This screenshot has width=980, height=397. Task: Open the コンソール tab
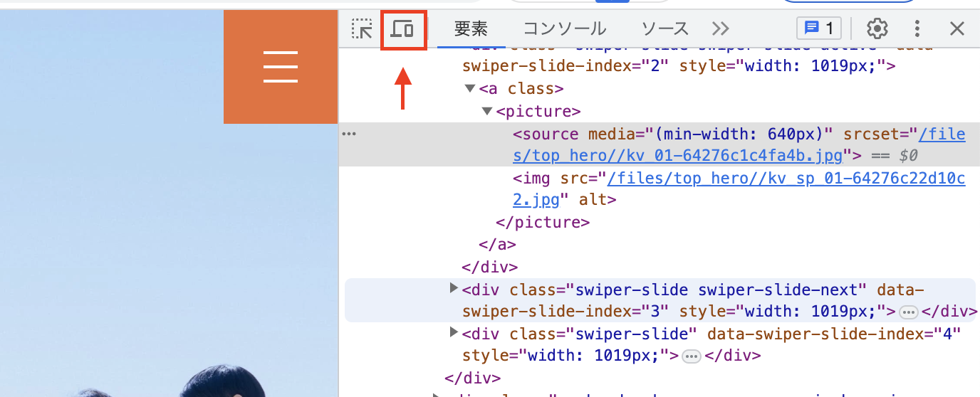565,29
